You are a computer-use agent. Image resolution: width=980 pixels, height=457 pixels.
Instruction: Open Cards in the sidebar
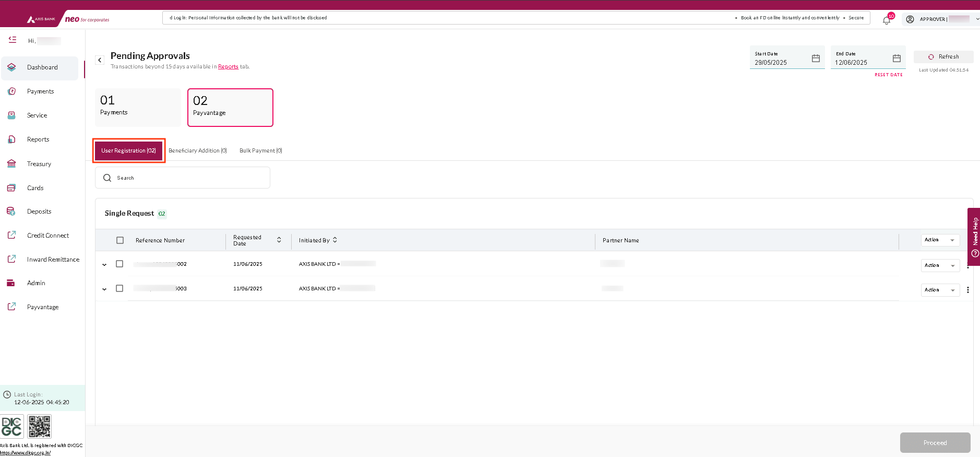pyautogui.click(x=35, y=188)
